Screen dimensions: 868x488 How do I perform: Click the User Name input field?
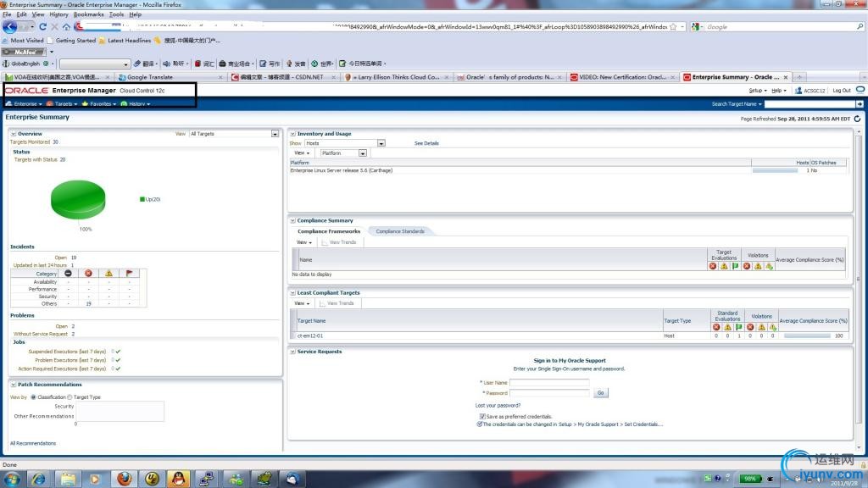coord(549,382)
